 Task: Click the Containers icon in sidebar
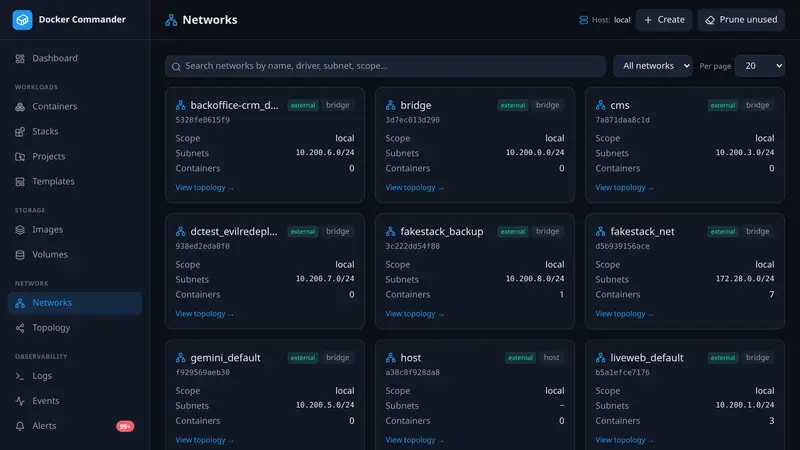[x=20, y=107]
